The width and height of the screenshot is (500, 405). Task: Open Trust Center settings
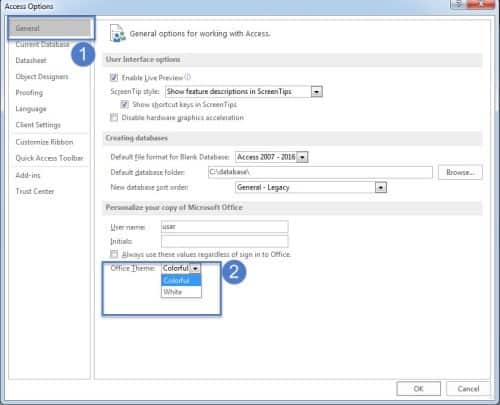coord(35,191)
